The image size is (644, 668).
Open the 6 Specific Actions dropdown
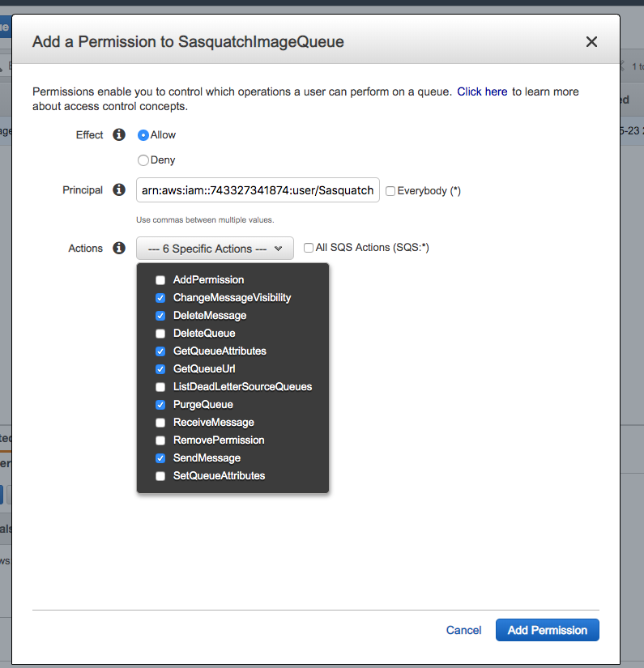pos(215,248)
